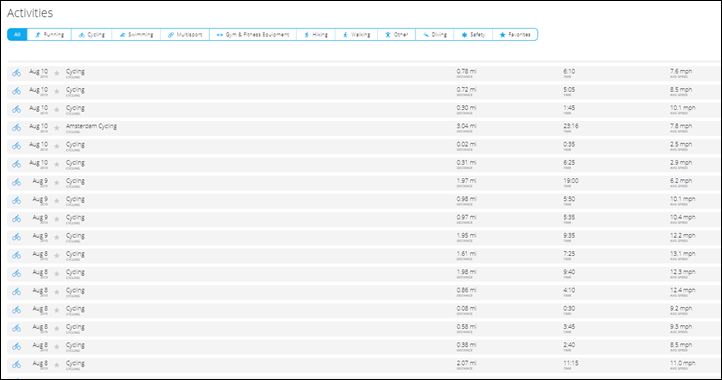Toggle the favorite star on the 0.58 mi ride
Image resolution: width=722 pixels, height=380 pixels.
(57, 328)
